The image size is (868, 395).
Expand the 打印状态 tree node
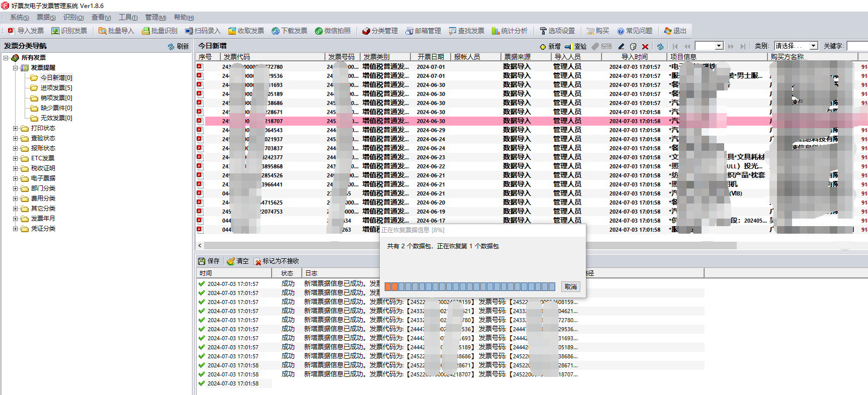click(15, 128)
